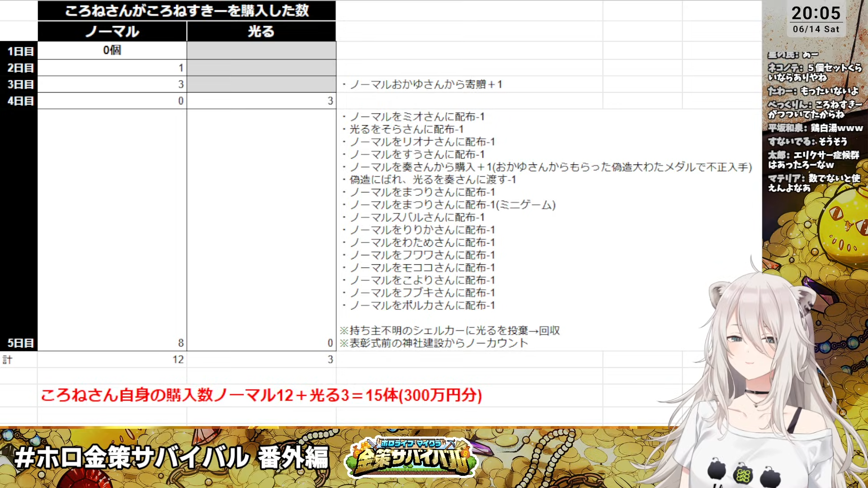868x488 pixels.
Task: Click the total value 12
Action: click(x=178, y=360)
